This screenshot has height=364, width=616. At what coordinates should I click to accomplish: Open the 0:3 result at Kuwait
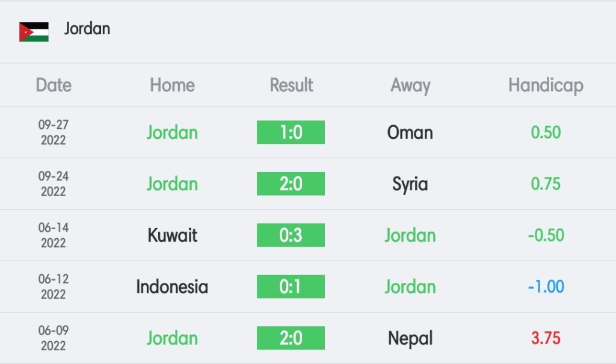pyautogui.click(x=291, y=235)
